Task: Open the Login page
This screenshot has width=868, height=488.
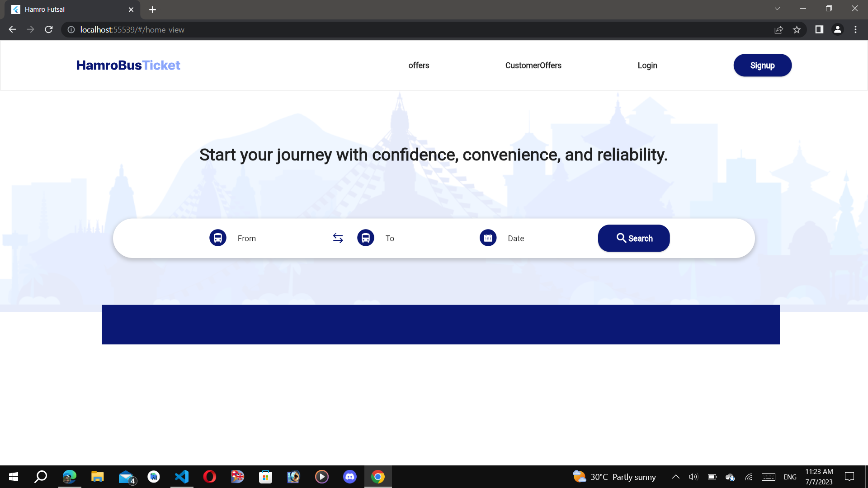Action: click(x=647, y=66)
